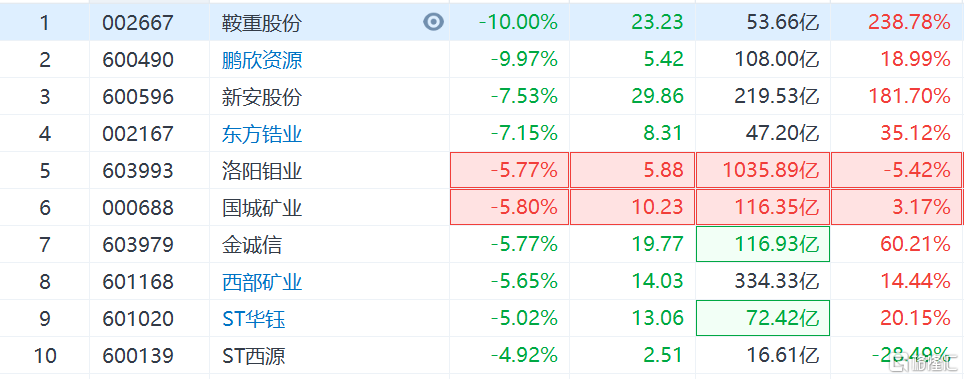Click the 格隆汇 watermark logo
The width and height of the screenshot is (964, 379).
click(x=922, y=364)
